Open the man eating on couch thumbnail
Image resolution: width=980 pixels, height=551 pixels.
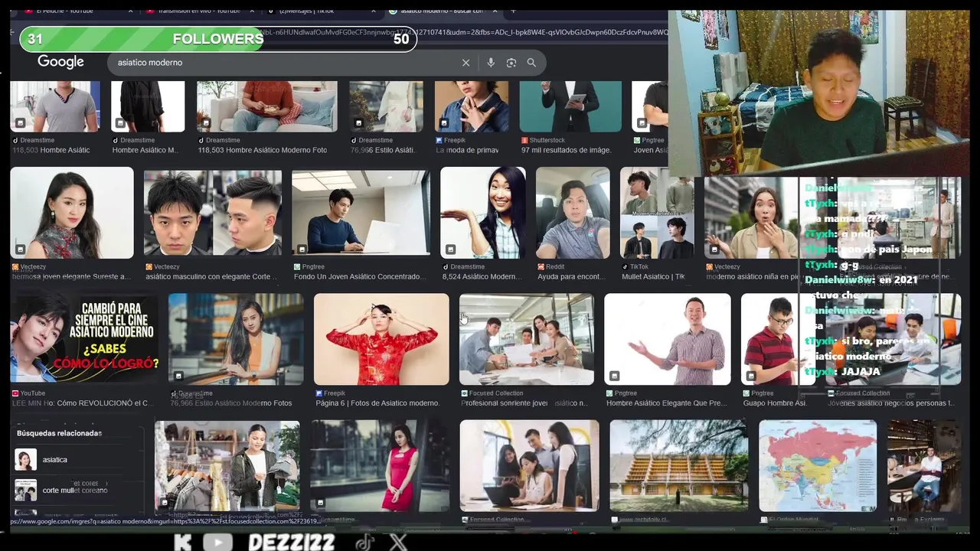click(x=267, y=106)
